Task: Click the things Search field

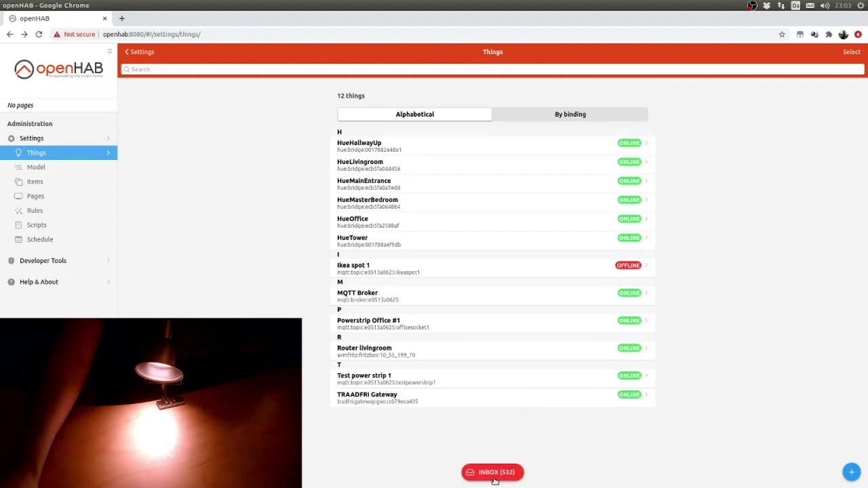Action: coord(493,69)
